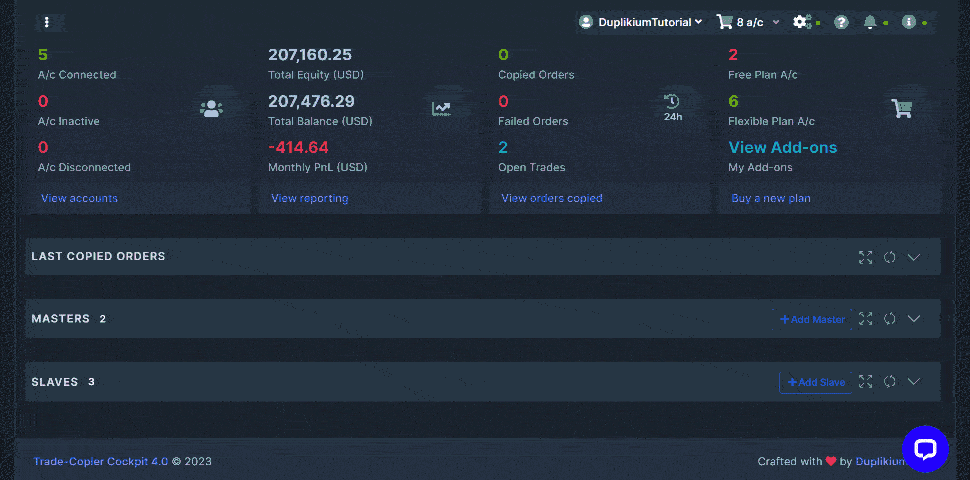The image size is (970, 480).
Task: Expand the Slaves section chevron
Action: pos(913,381)
